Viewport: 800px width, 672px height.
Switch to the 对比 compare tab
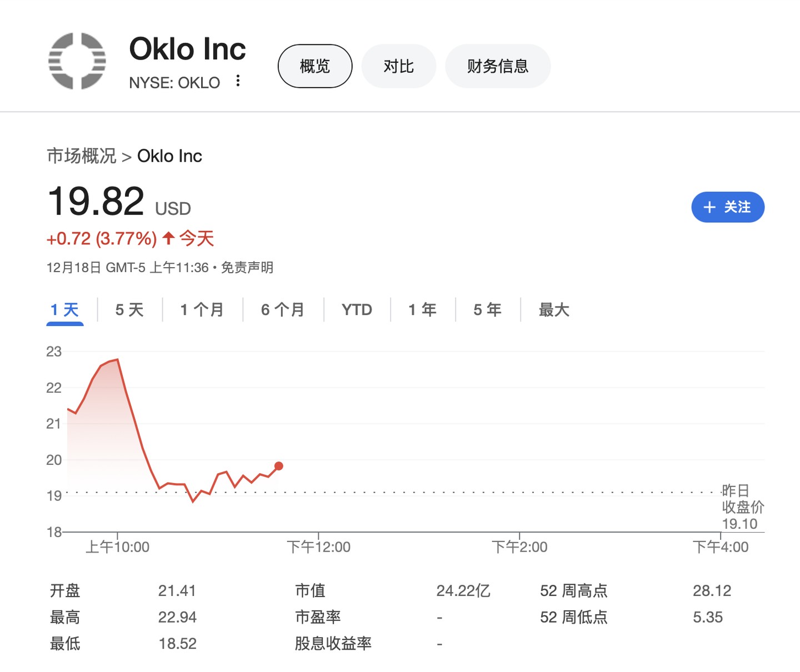[399, 66]
